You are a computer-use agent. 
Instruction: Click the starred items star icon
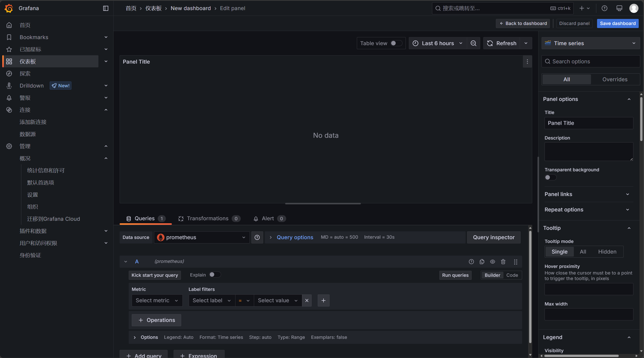point(9,49)
